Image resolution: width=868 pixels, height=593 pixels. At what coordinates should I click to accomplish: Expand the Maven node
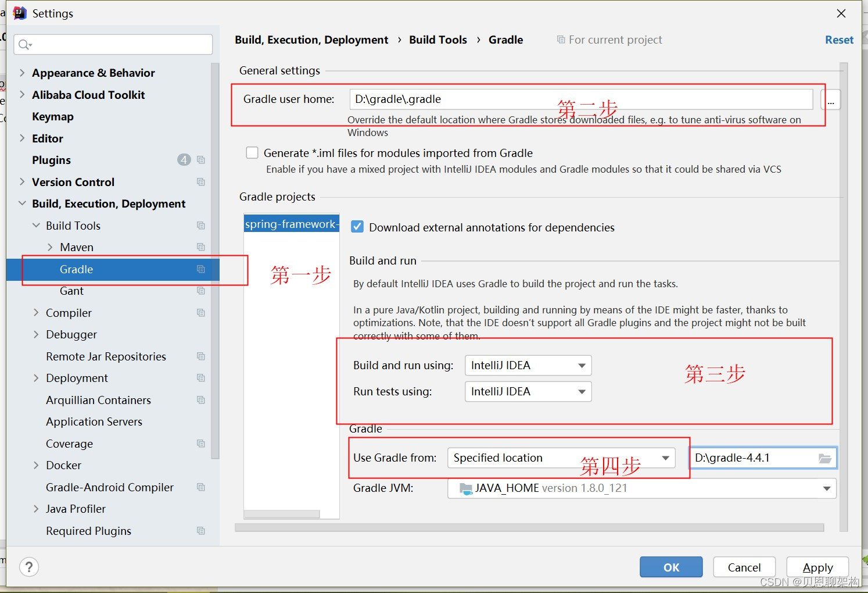pyautogui.click(x=50, y=247)
